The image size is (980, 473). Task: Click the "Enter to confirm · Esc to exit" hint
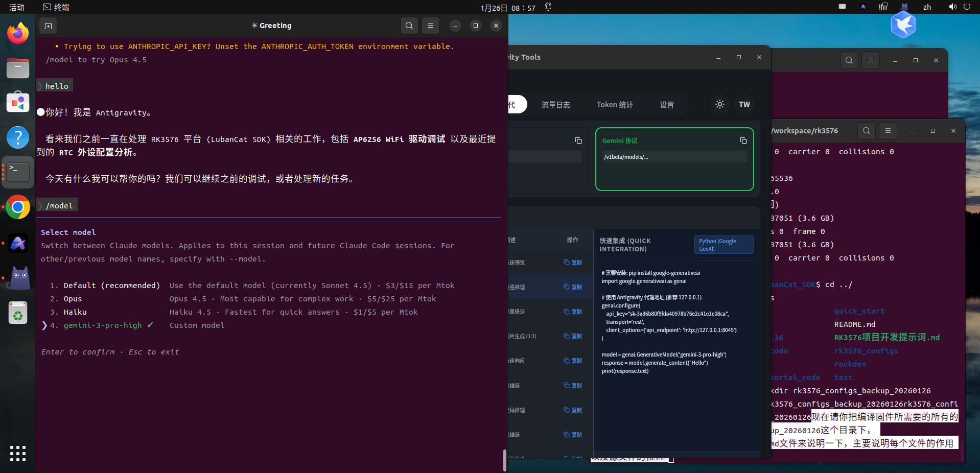coord(110,352)
